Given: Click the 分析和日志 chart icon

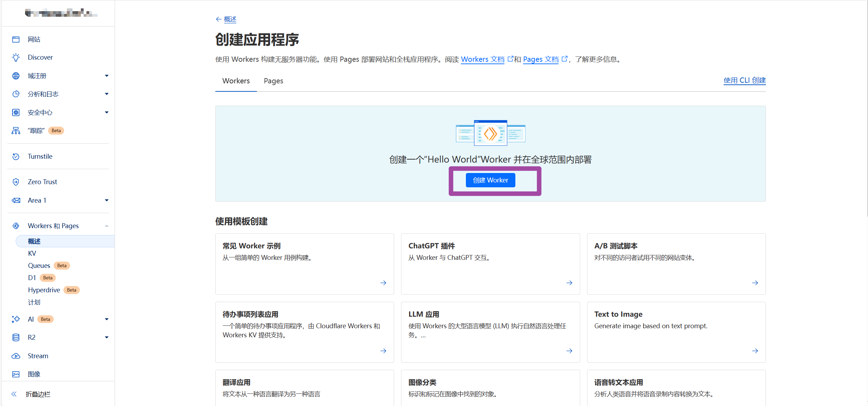Looking at the screenshot, I should coord(16,94).
